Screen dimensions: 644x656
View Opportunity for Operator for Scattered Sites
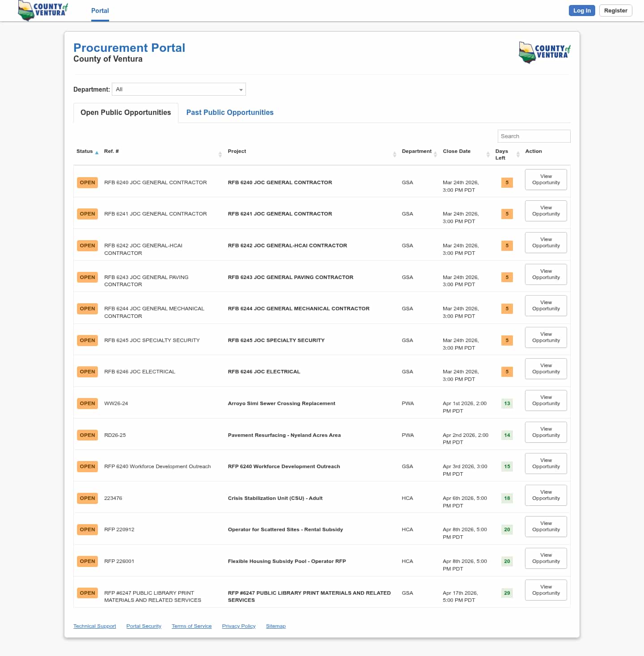point(546,526)
